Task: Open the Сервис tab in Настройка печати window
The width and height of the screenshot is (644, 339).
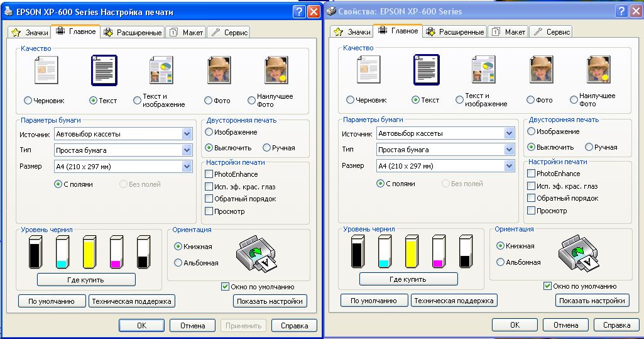Action: [x=229, y=33]
